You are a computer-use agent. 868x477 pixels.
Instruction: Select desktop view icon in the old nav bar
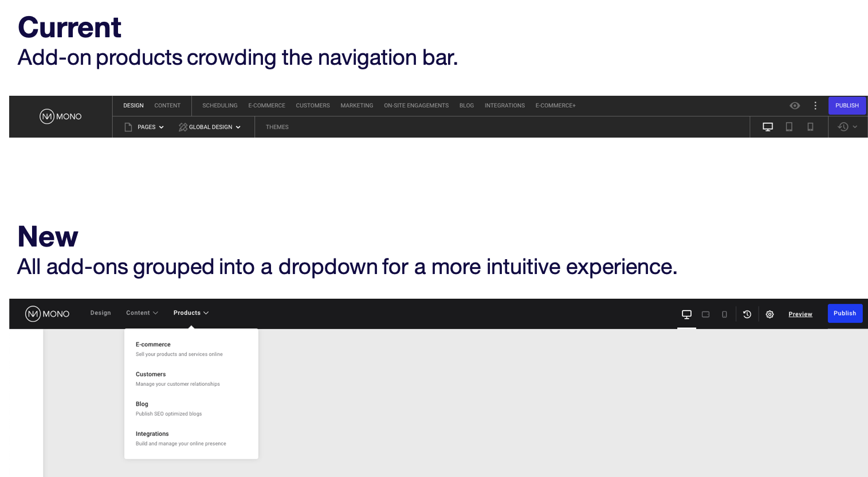(x=768, y=127)
